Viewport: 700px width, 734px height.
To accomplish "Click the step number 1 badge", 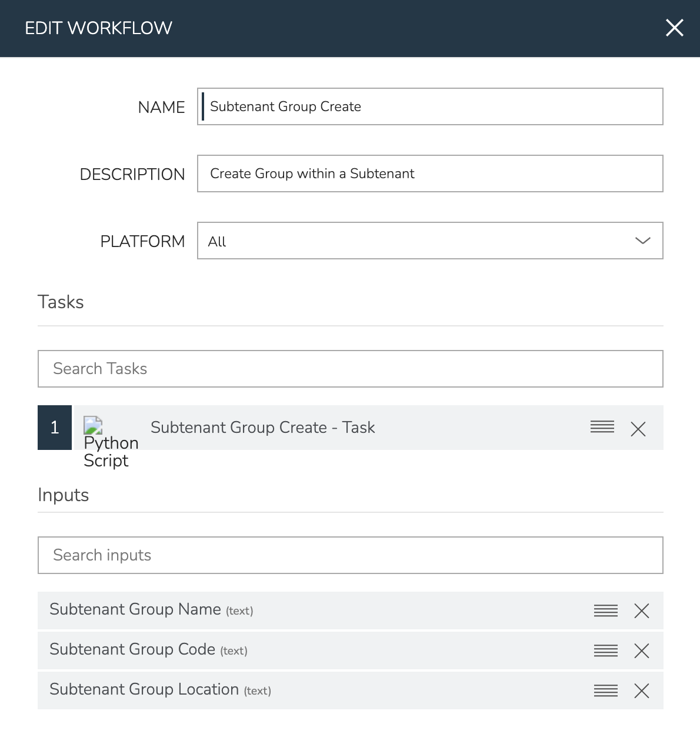I will [x=55, y=428].
